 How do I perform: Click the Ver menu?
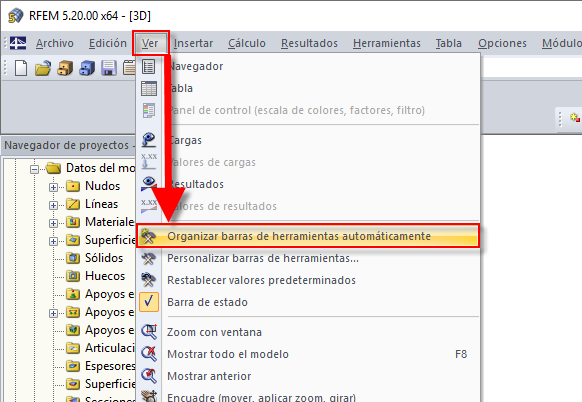click(150, 43)
